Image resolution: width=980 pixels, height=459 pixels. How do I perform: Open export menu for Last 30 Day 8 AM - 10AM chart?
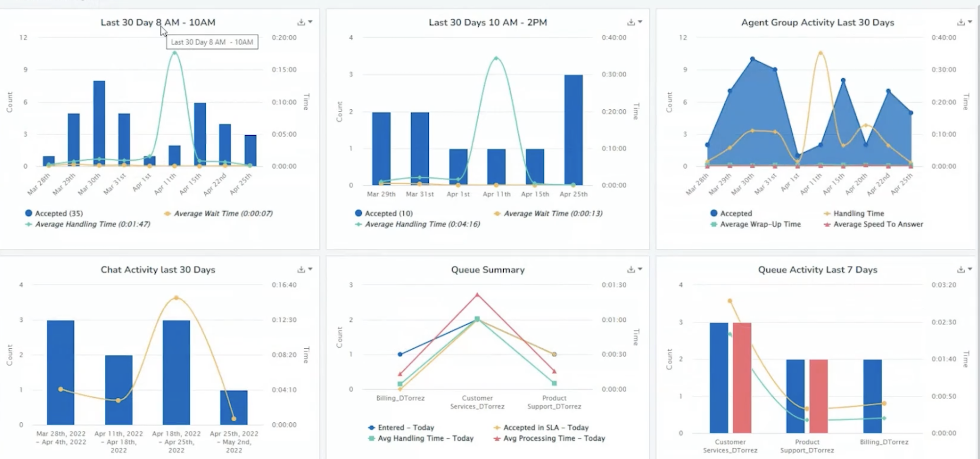point(305,22)
